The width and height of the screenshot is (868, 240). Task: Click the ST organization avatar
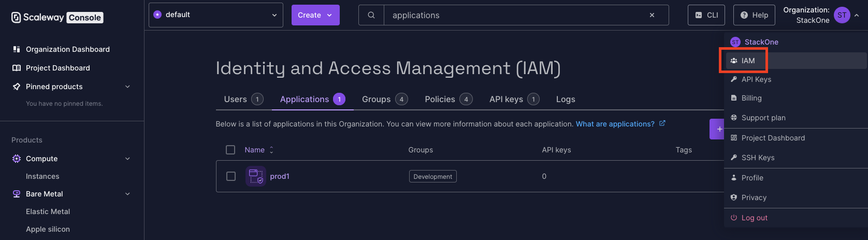pyautogui.click(x=842, y=15)
